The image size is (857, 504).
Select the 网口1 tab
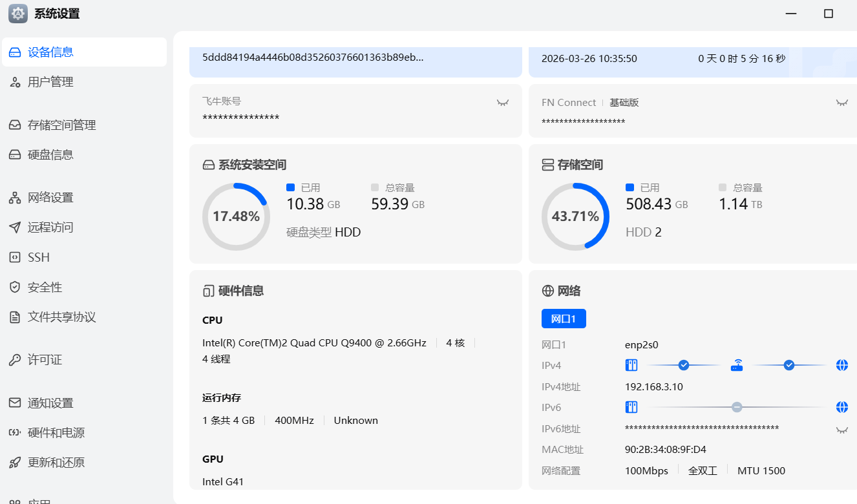564,319
